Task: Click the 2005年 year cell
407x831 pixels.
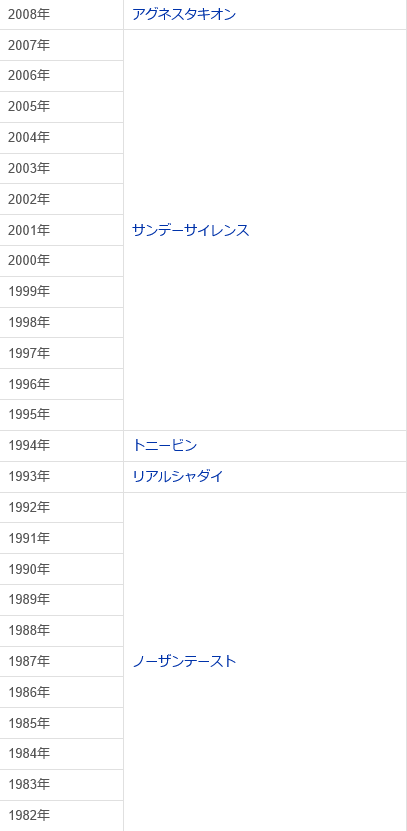Action: (61, 107)
